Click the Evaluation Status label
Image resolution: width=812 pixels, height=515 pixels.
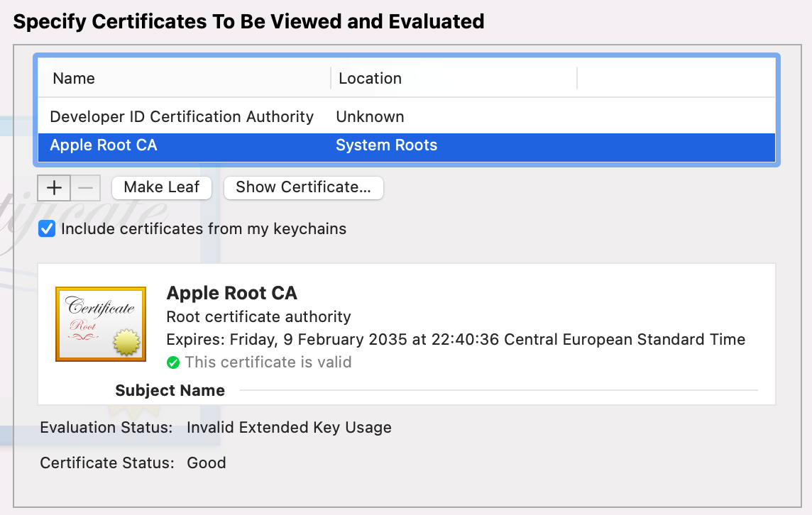tap(106, 428)
